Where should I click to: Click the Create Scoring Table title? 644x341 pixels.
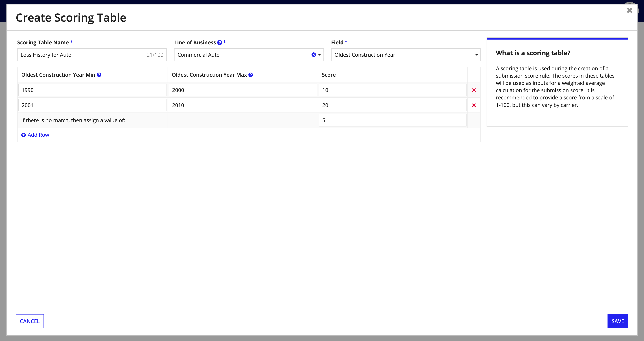tap(71, 18)
